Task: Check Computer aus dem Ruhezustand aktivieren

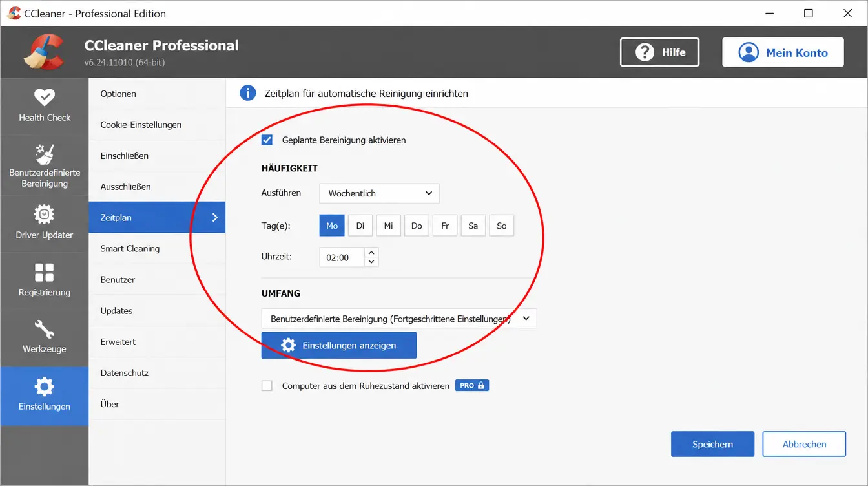Action: point(267,386)
